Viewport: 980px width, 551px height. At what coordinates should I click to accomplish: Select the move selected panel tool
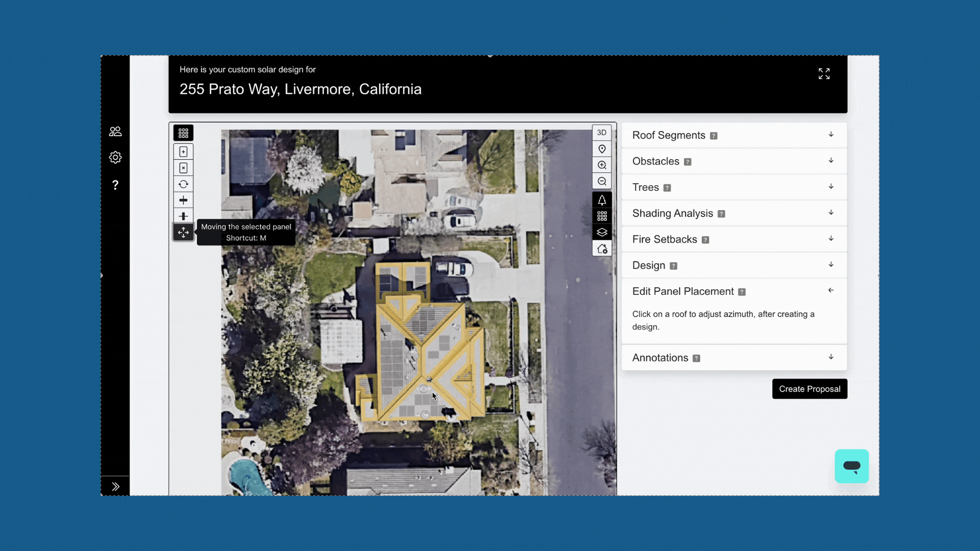pos(183,233)
